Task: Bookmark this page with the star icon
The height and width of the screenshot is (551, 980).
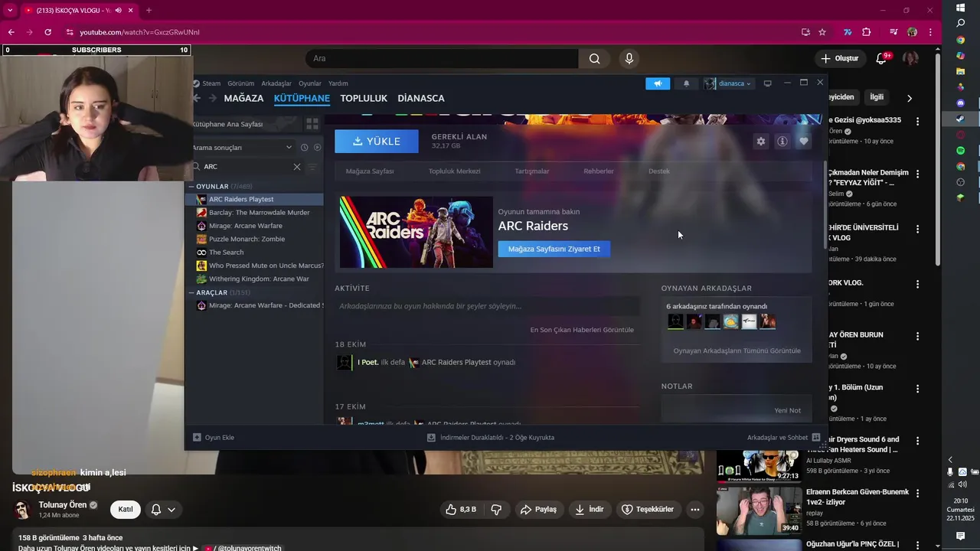Action: [822, 32]
